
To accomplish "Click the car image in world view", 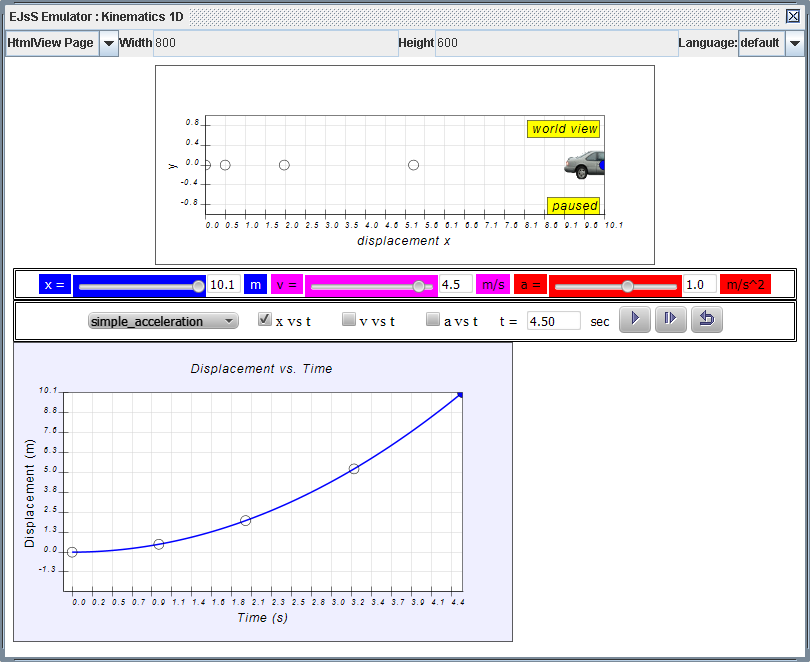I will [x=585, y=164].
